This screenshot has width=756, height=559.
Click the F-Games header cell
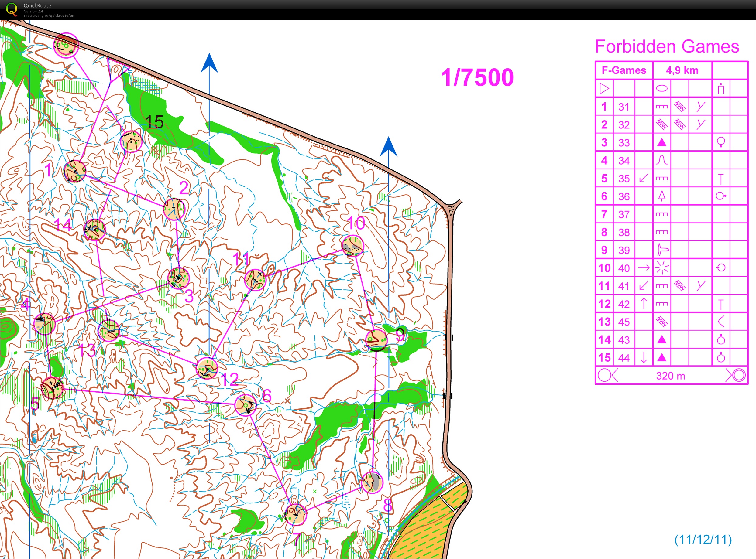(624, 70)
